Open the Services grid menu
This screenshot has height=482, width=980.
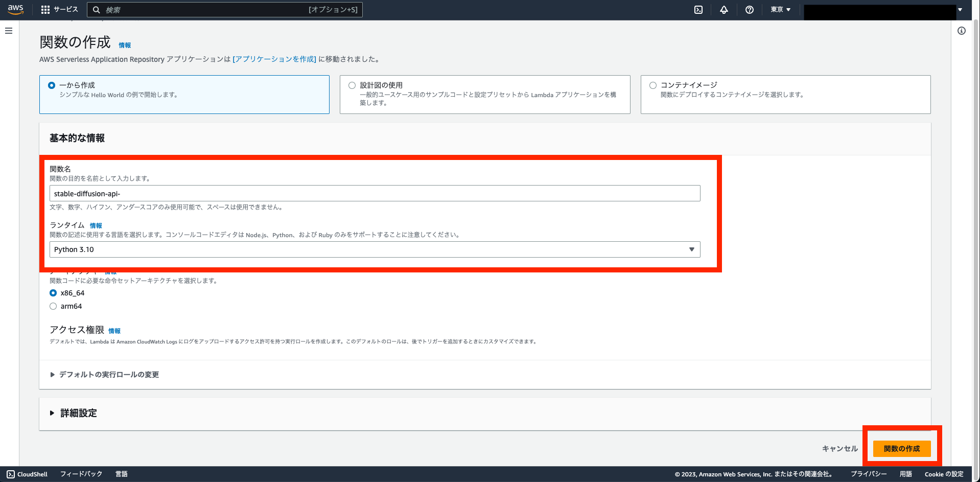(45, 10)
